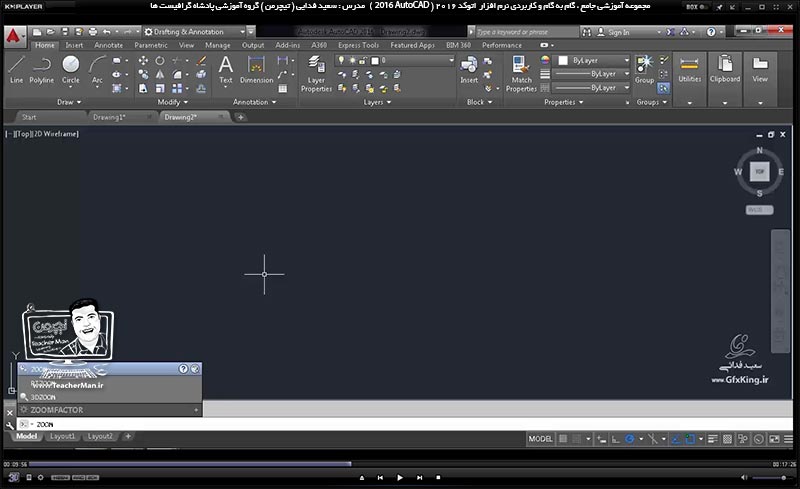This screenshot has height=489, width=800.
Task: Select the Dimension tool
Action: (x=256, y=69)
